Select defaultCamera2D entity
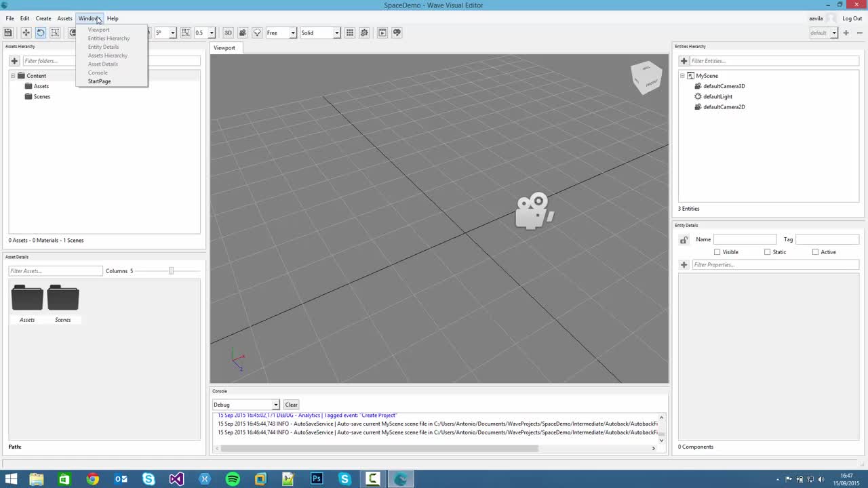This screenshot has width=868, height=488. [724, 107]
